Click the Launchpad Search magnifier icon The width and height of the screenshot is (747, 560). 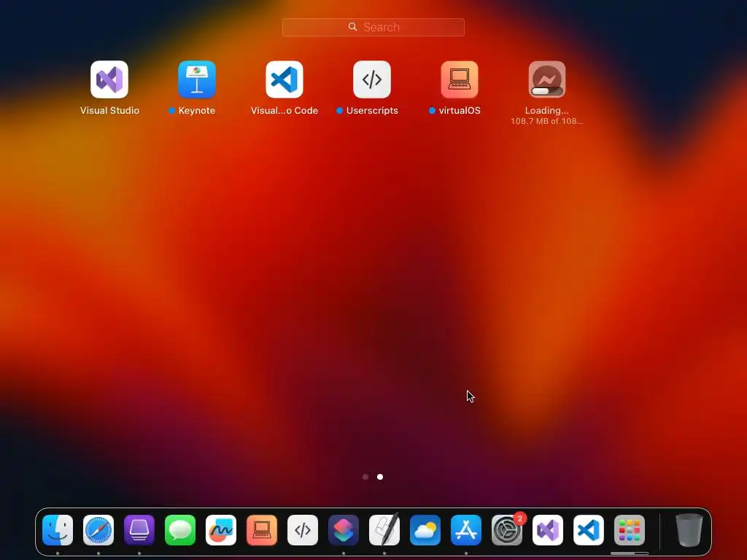(352, 27)
